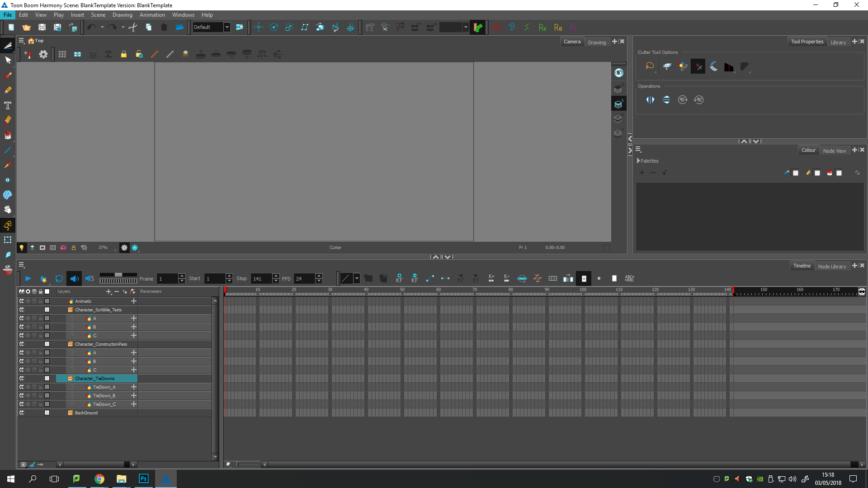The image size is (868, 488).
Task: Select the Text tool in tools toolbar
Action: 8,105
